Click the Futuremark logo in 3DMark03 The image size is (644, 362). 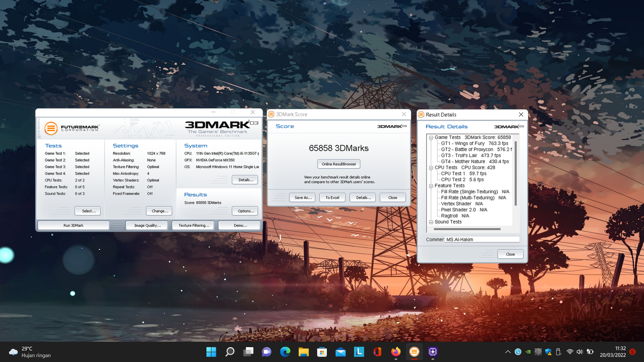pyautogui.click(x=72, y=128)
